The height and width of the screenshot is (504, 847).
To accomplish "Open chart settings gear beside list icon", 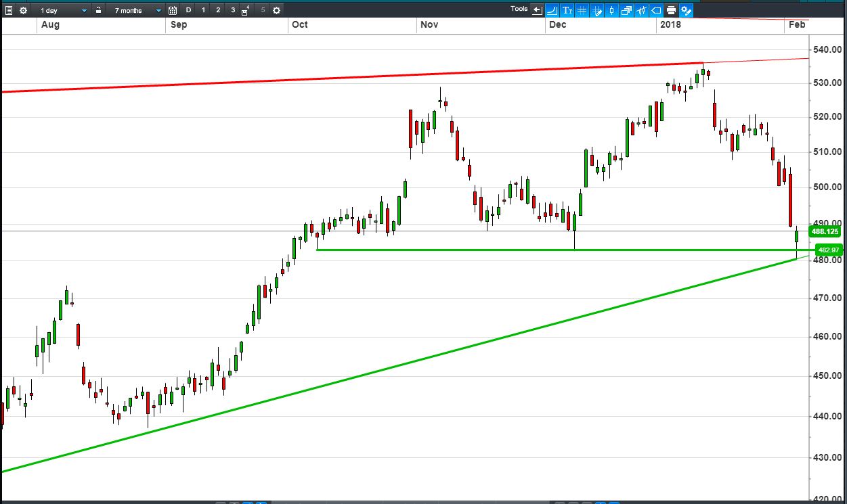I will tap(23, 10).
